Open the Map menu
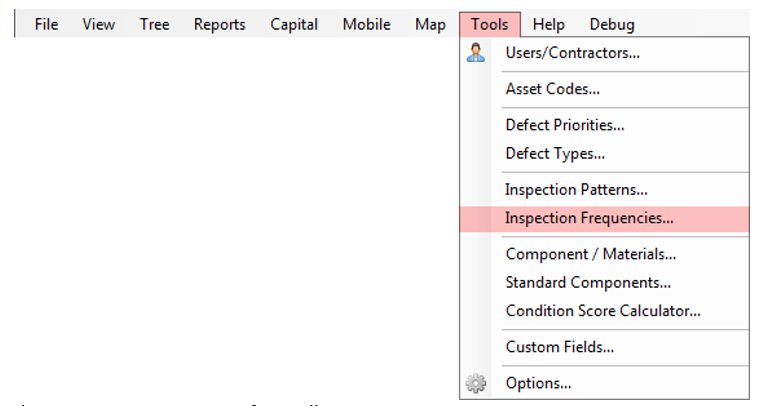This screenshot has height=406, width=760. [x=430, y=24]
